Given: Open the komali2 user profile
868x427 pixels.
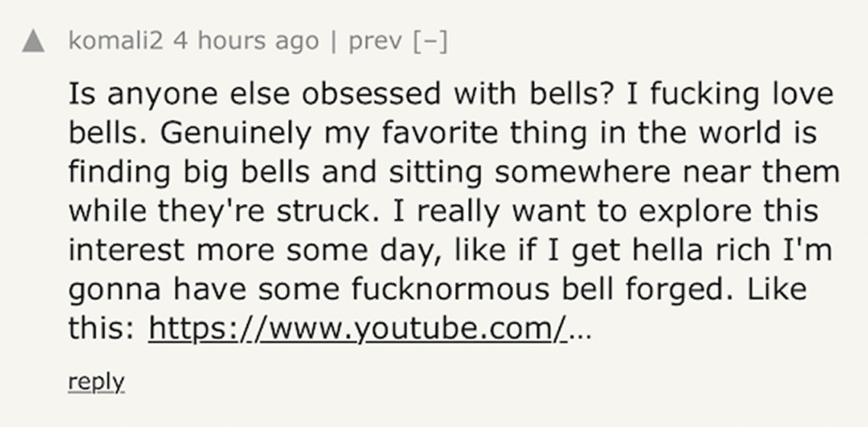Looking at the screenshot, I should (118, 41).
